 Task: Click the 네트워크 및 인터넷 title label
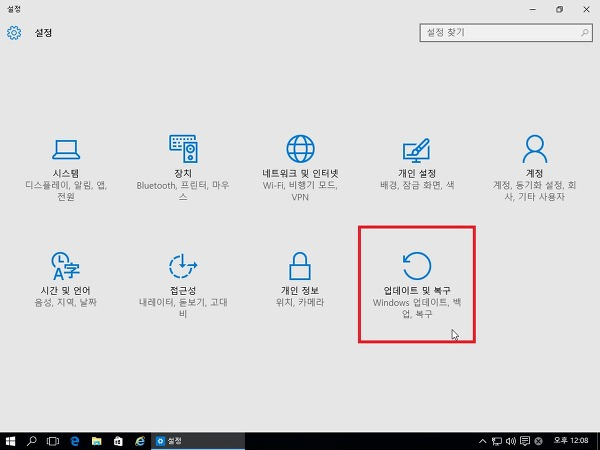300,173
